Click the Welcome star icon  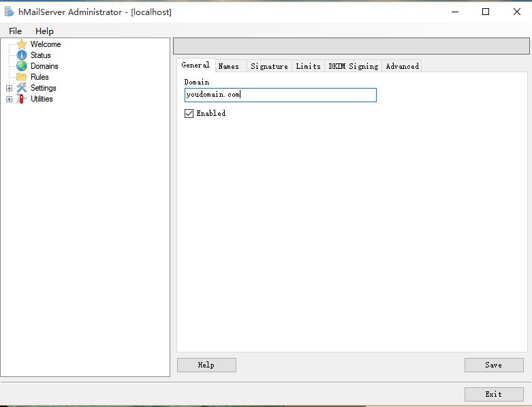[22, 44]
